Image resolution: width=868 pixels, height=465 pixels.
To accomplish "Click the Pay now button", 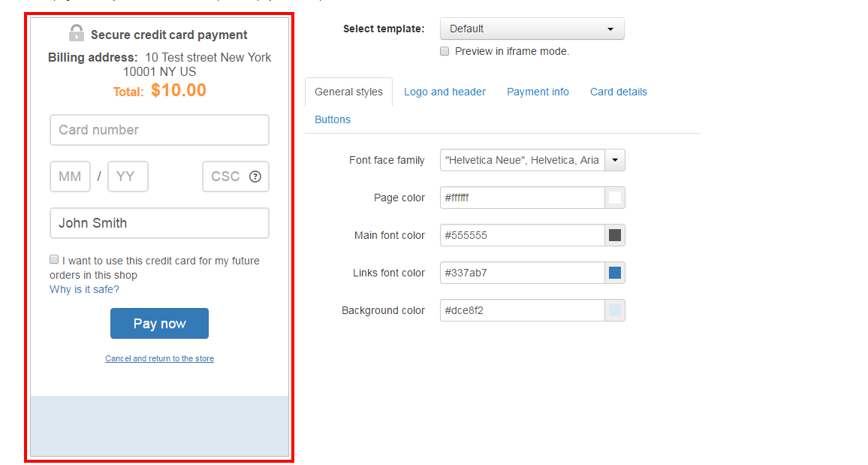I will click(159, 323).
